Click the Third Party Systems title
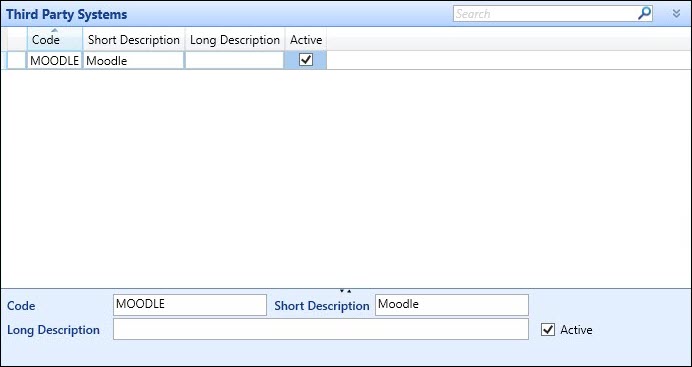Viewport: 692px width, 367px height. click(67, 14)
